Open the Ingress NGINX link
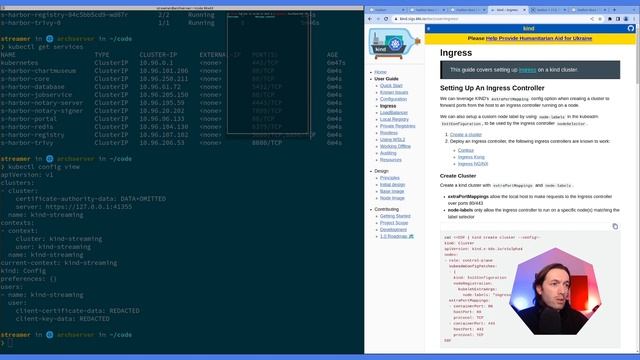Viewport: 640px width, 360px height. tap(473, 164)
